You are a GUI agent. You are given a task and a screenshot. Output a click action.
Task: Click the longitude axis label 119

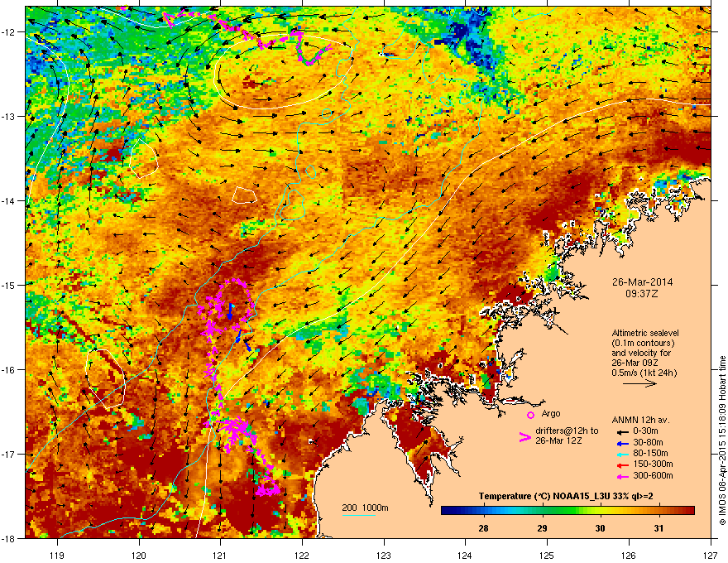57,555
